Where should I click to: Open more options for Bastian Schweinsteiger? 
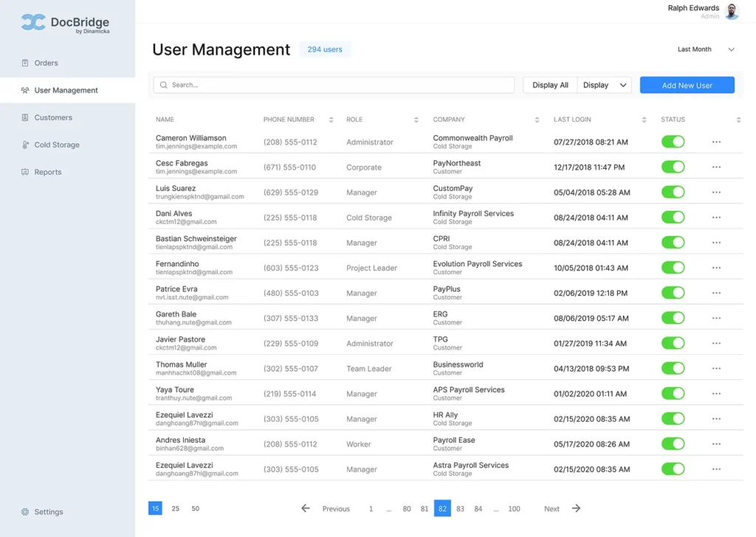click(x=716, y=243)
